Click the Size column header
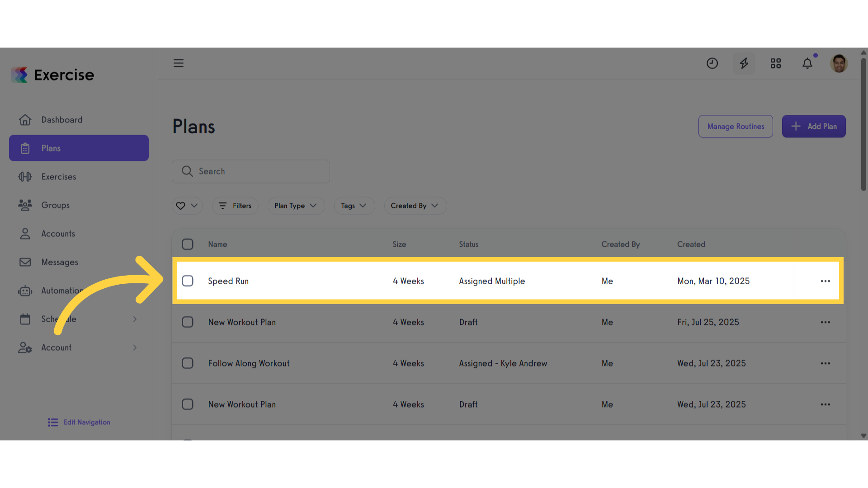Image resolution: width=868 pixels, height=488 pixels. (x=399, y=244)
